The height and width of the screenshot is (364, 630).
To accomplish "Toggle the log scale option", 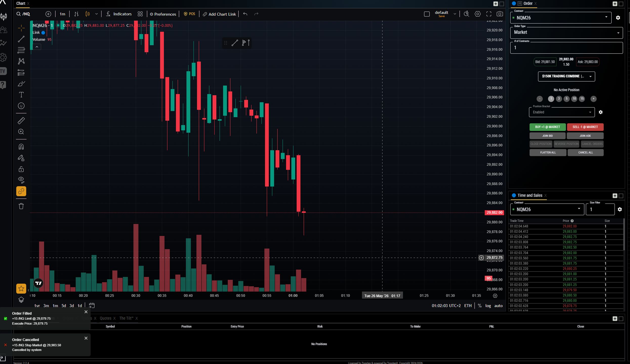I will pos(488,306).
